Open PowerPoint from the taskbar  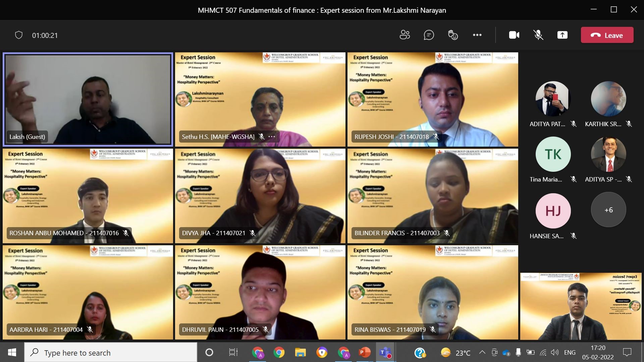pyautogui.click(x=364, y=353)
